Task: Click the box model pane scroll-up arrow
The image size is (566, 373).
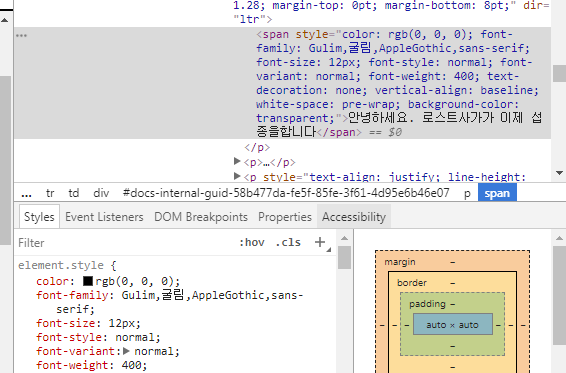Action: [559, 238]
